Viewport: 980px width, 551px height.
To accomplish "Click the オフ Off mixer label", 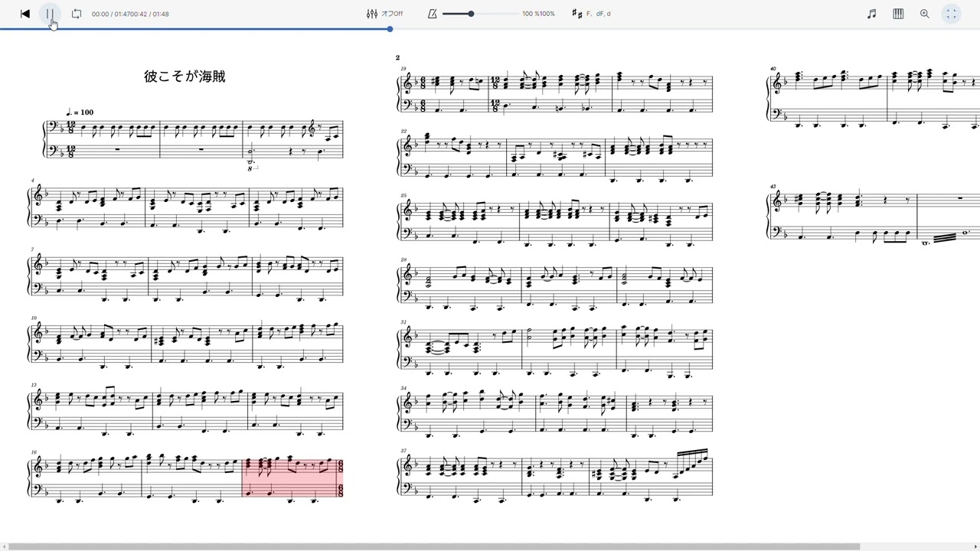I will (x=392, y=14).
